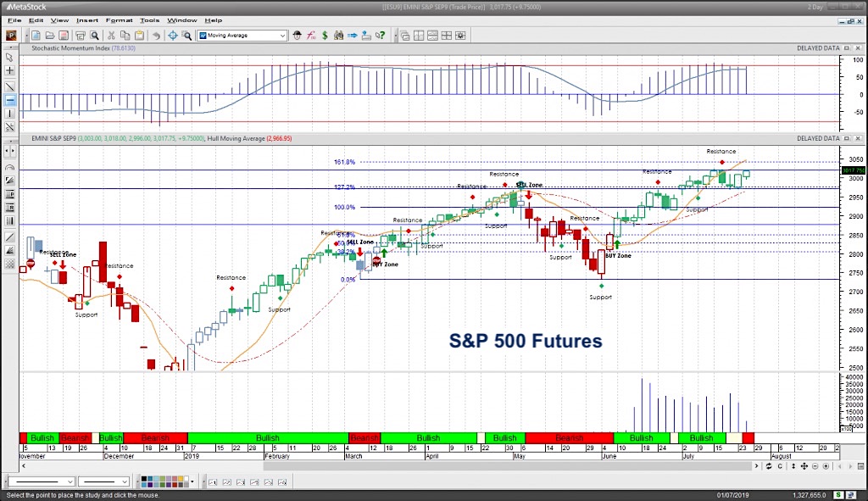Click the New document icon
Screen dimensions: 868x501
(36, 36)
